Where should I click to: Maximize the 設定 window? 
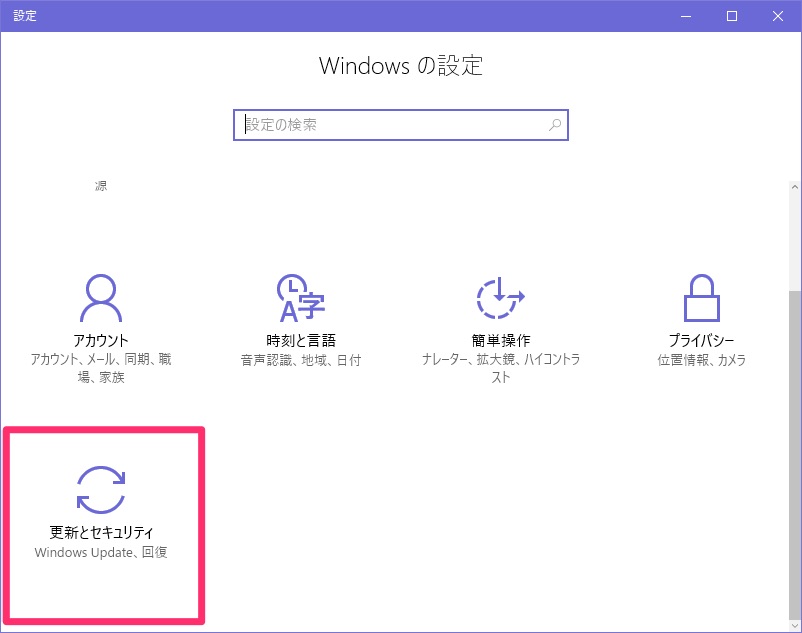pos(732,16)
